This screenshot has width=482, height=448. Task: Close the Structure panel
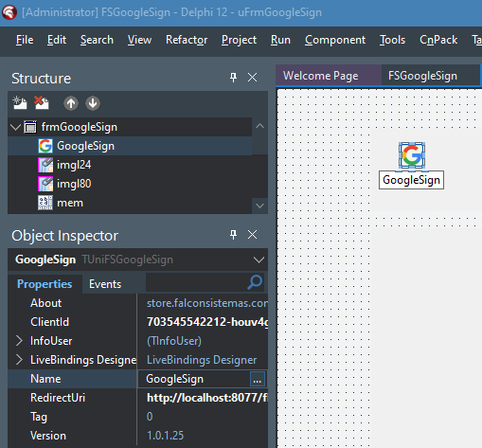point(252,78)
